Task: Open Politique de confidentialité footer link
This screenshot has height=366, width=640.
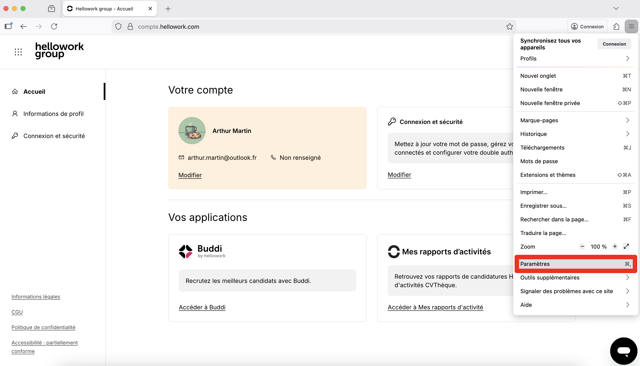Action: point(43,327)
